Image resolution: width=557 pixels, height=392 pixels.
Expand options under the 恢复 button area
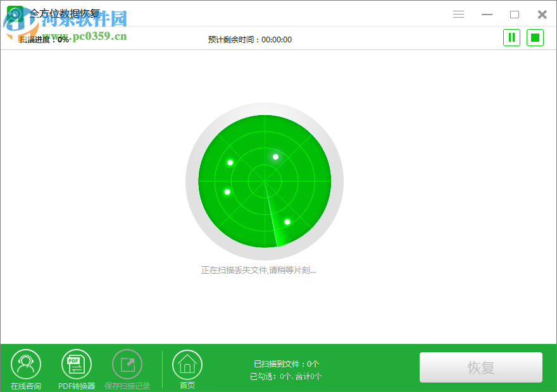pyautogui.click(x=481, y=367)
